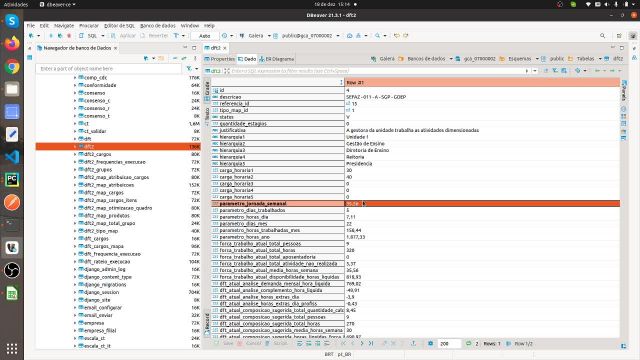Select the Dado tab
640x360 pixels.
tap(247, 59)
